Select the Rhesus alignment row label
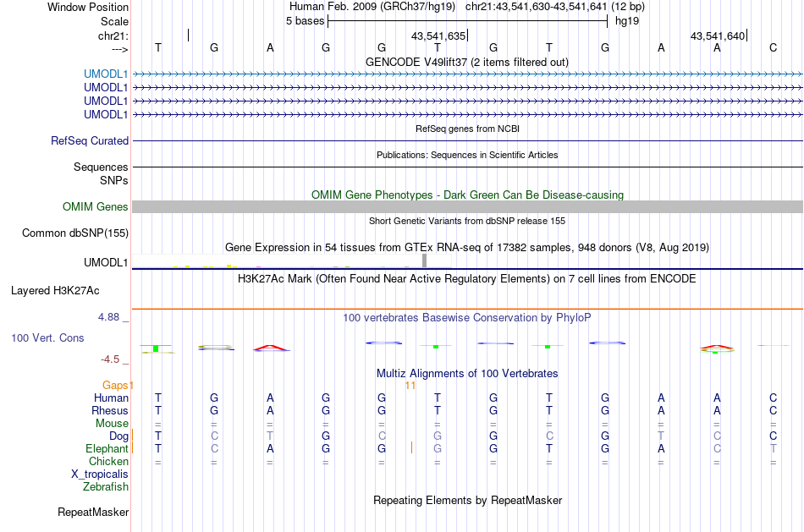 coord(110,410)
